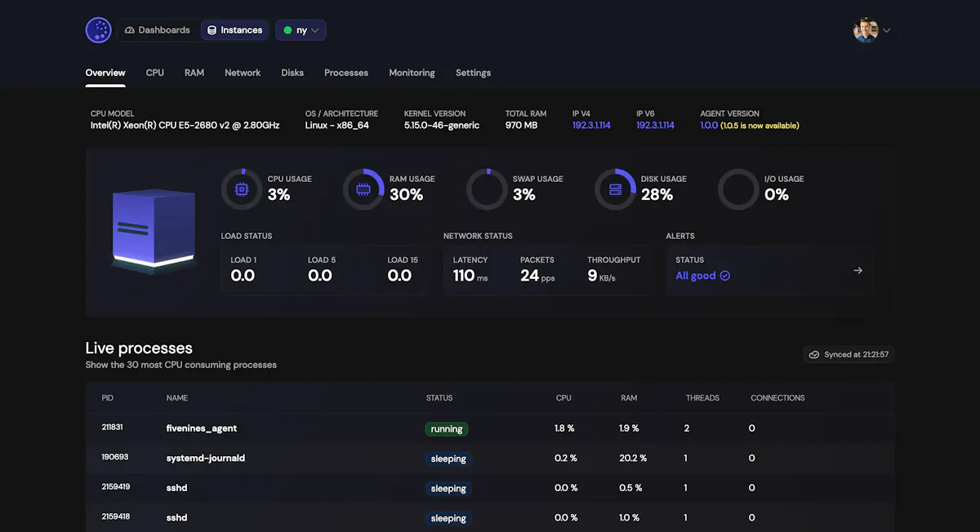Open the ny instance dropdown

[x=301, y=30]
